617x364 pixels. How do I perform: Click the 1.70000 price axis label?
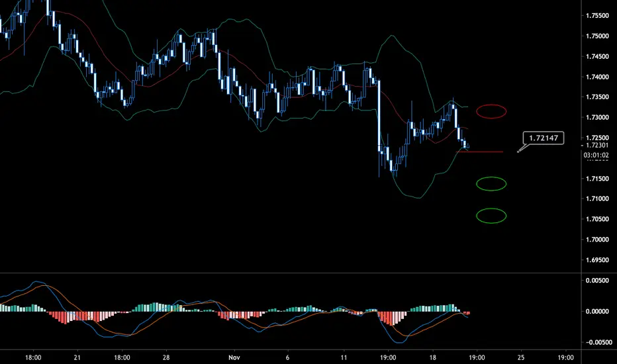click(x=597, y=240)
